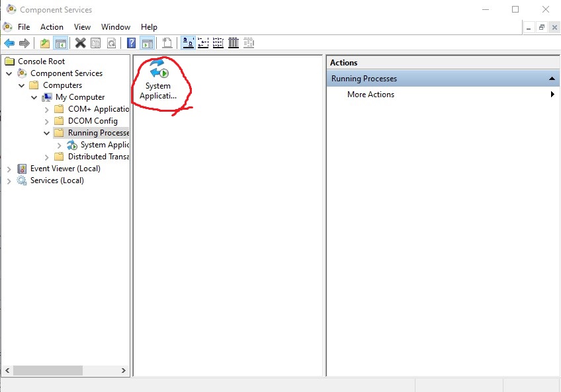Image resolution: width=561 pixels, height=392 pixels.
Task: Open the File menu
Action: pyautogui.click(x=24, y=27)
